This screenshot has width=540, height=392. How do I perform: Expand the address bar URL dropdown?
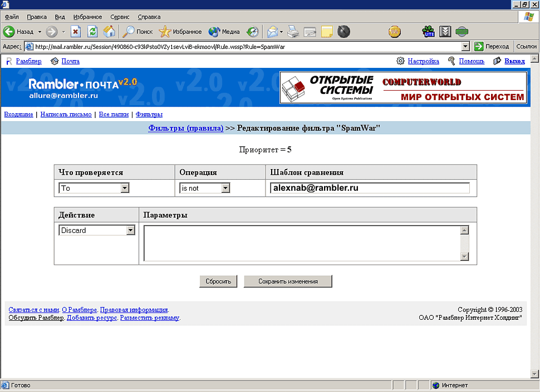pyautogui.click(x=465, y=46)
